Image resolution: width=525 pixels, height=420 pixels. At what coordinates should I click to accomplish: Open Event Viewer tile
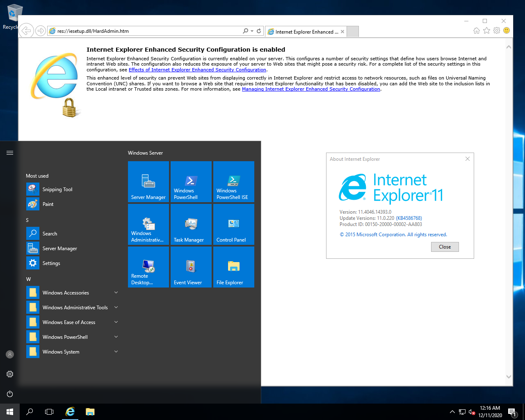(x=191, y=267)
